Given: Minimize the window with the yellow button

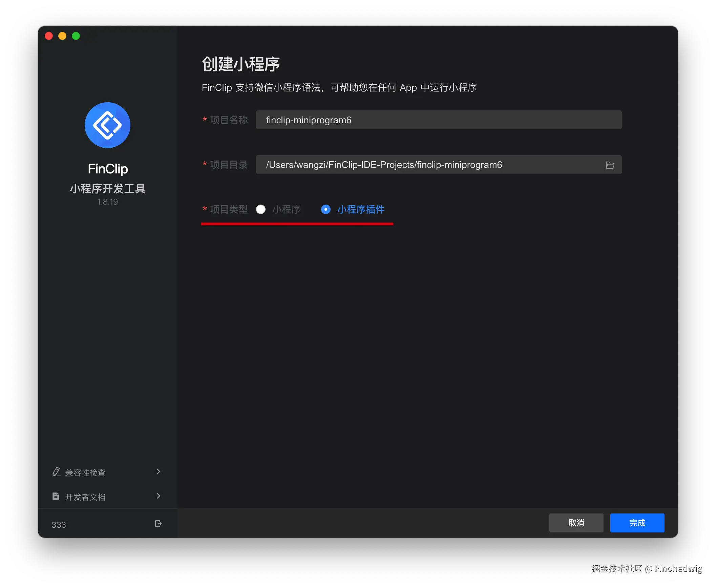Looking at the screenshot, I should click(x=62, y=36).
